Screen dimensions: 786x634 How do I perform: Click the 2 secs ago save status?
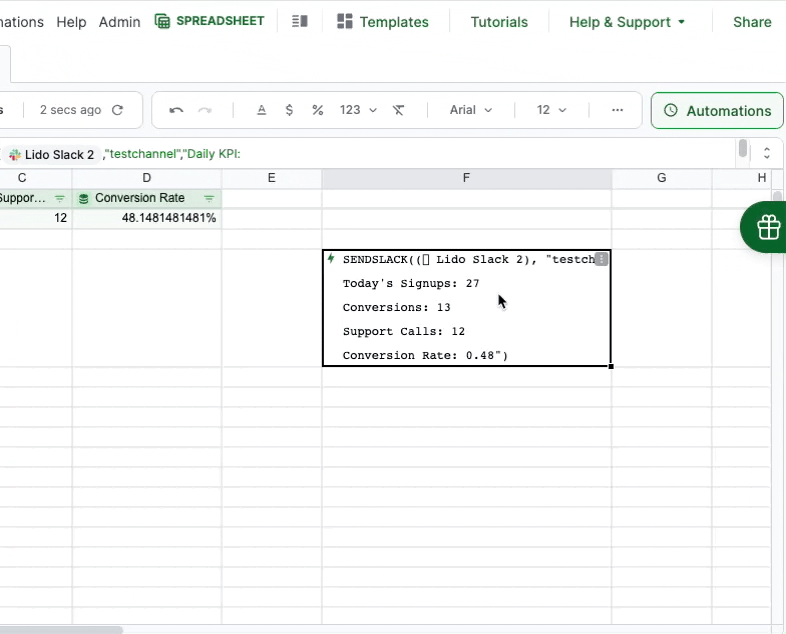pyautogui.click(x=70, y=110)
